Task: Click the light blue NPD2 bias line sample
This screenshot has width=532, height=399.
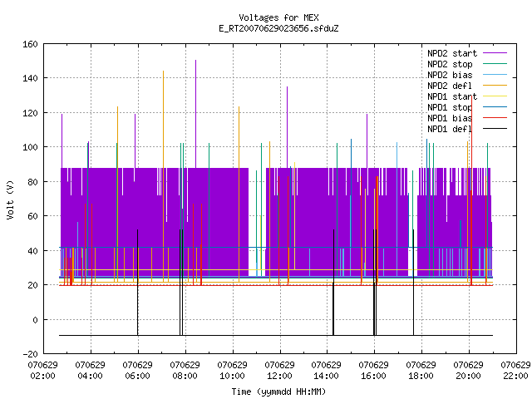Action: (x=495, y=74)
